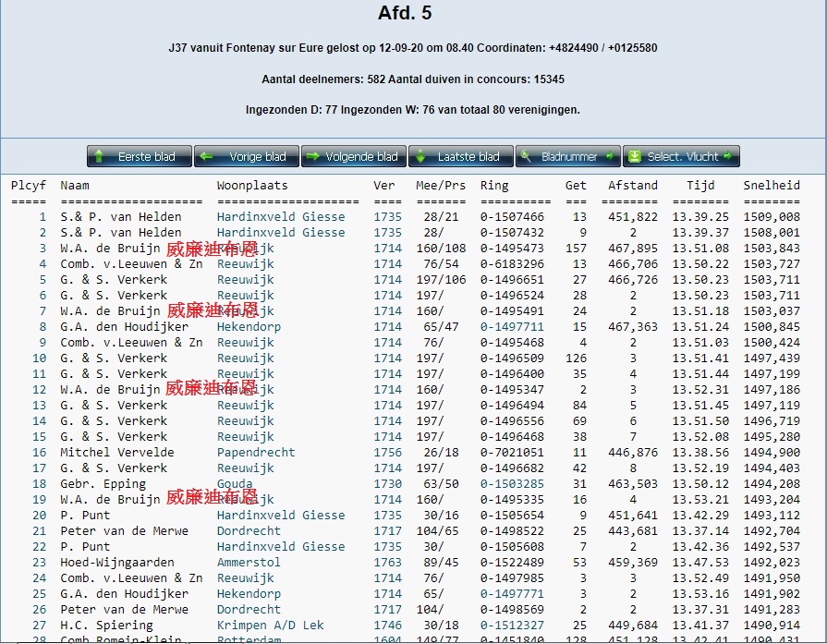Click Gouda in the Gebr. Epping row
Viewport: 827px width, 644px height.
235,484
